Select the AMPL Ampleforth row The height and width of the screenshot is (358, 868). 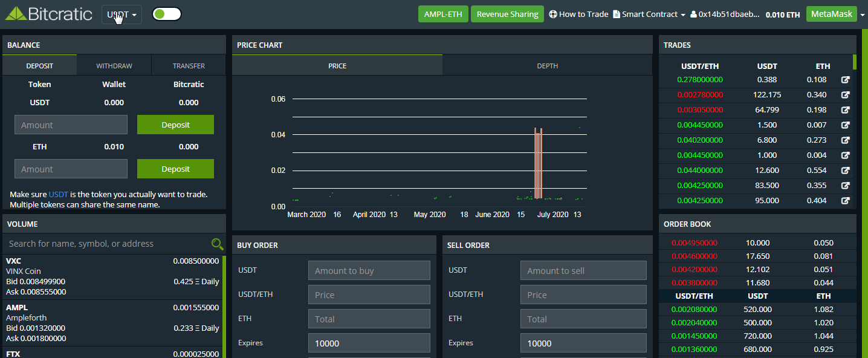(x=112, y=323)
